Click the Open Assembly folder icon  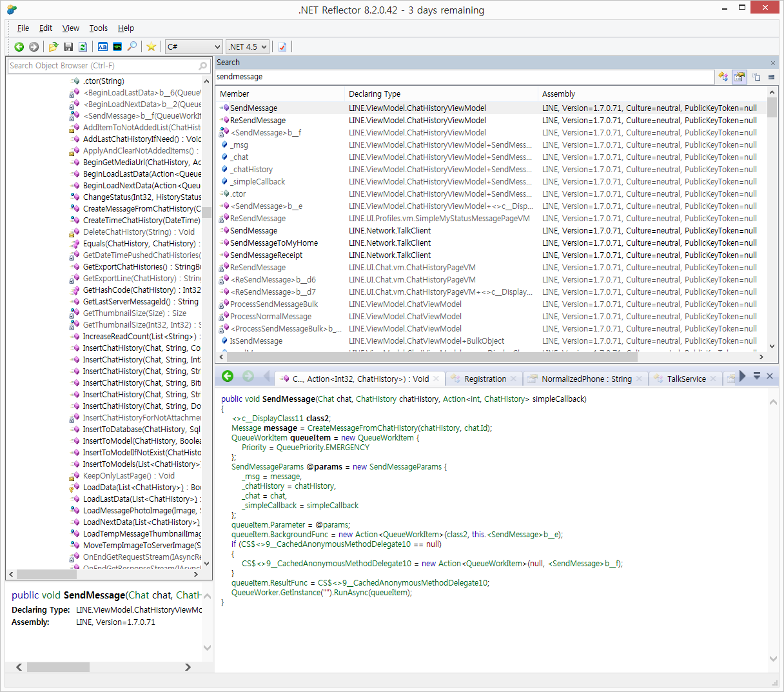pyautogui.click(x=54, y=46)
